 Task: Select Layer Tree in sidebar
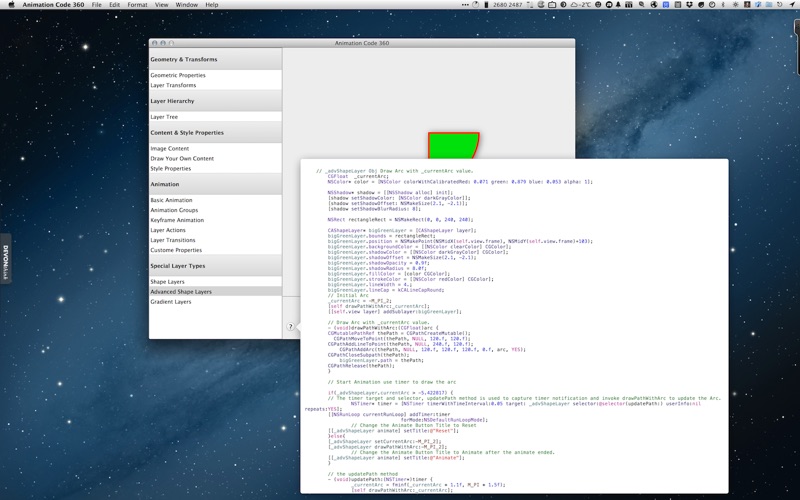[215, 117]
